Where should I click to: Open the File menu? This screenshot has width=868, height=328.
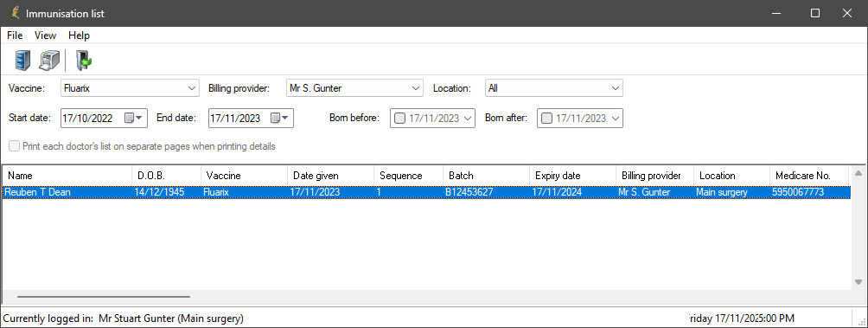pyautogui.click(x=15, y=35)
